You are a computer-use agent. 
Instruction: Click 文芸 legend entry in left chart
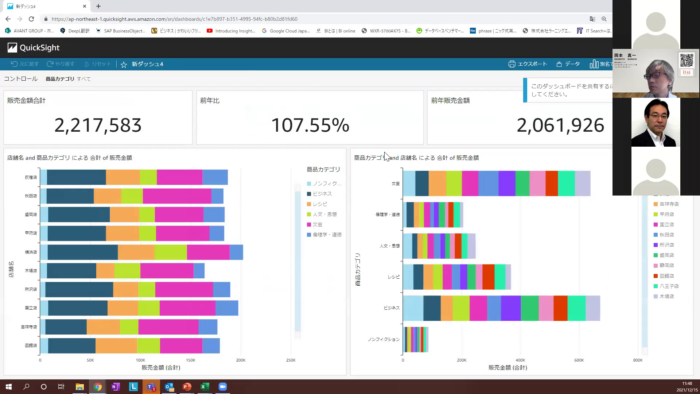tap(314, 225)
